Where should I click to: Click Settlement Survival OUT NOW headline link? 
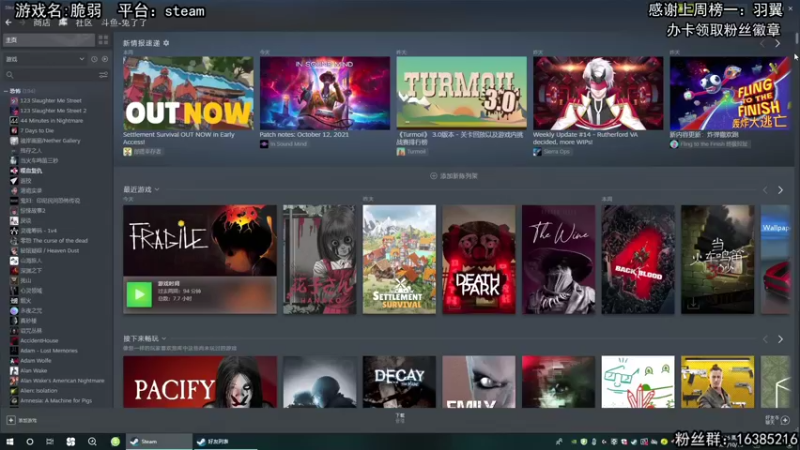coord(179,138)
